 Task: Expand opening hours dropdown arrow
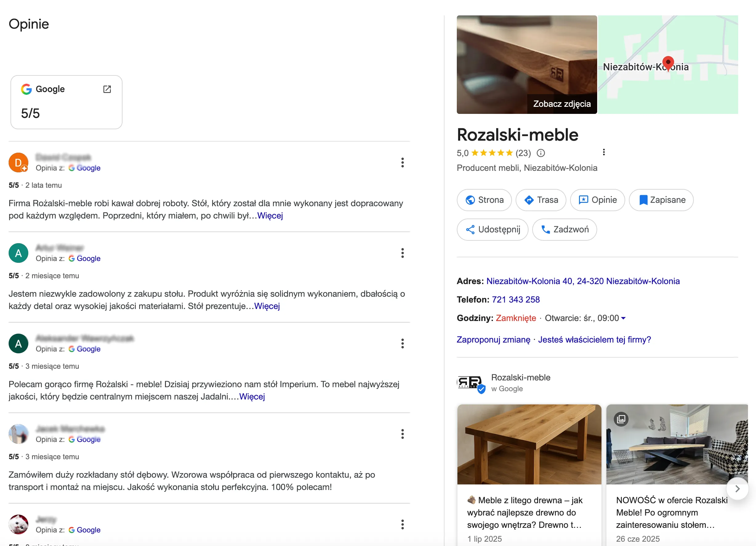(x=623, y=318)
